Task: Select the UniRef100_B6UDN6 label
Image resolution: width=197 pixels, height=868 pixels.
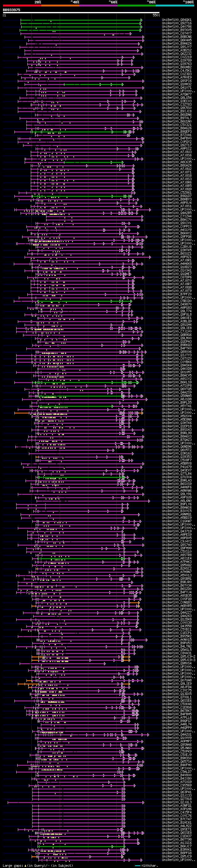Action: click(x=177, y=115)
